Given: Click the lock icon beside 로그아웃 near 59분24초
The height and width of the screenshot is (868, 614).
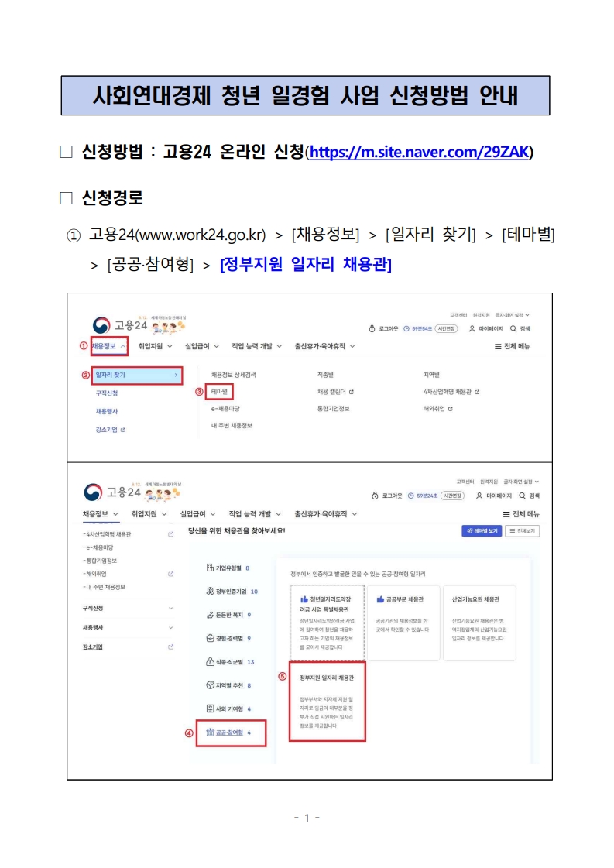Looking at the screenshot, I should 375,496.
